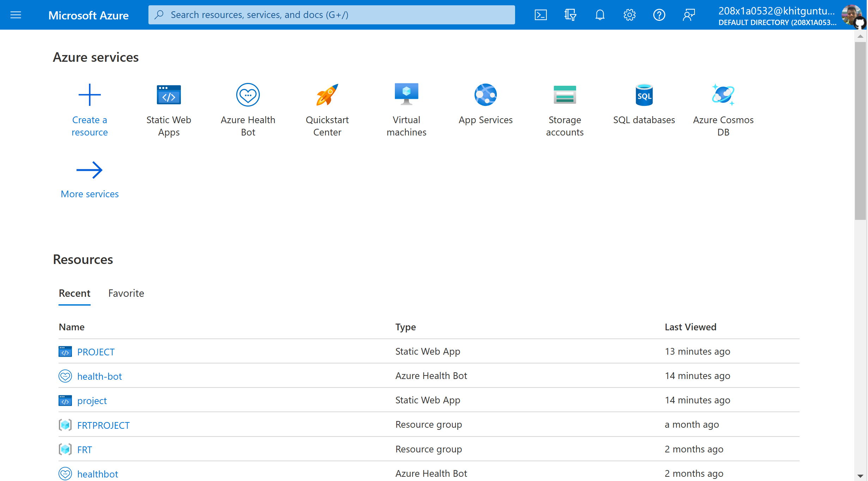Open the Cloud Shell terminal
The image size is (868, 481).
click(540, 15)
